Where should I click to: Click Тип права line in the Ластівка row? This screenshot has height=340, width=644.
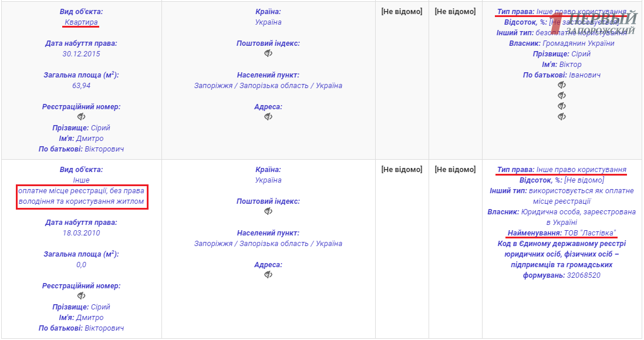(562, 170)
